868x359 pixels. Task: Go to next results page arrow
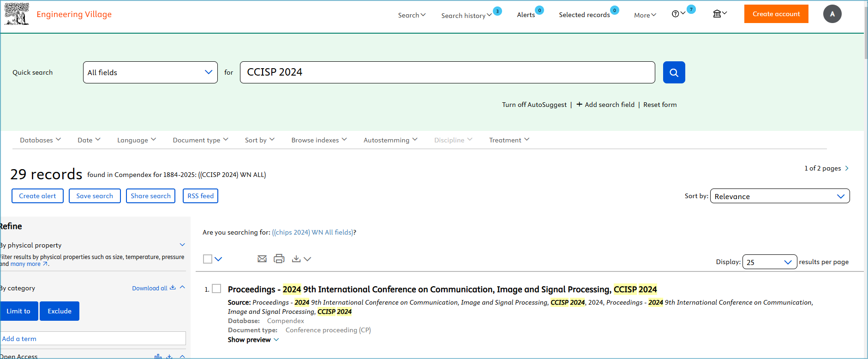847,168
